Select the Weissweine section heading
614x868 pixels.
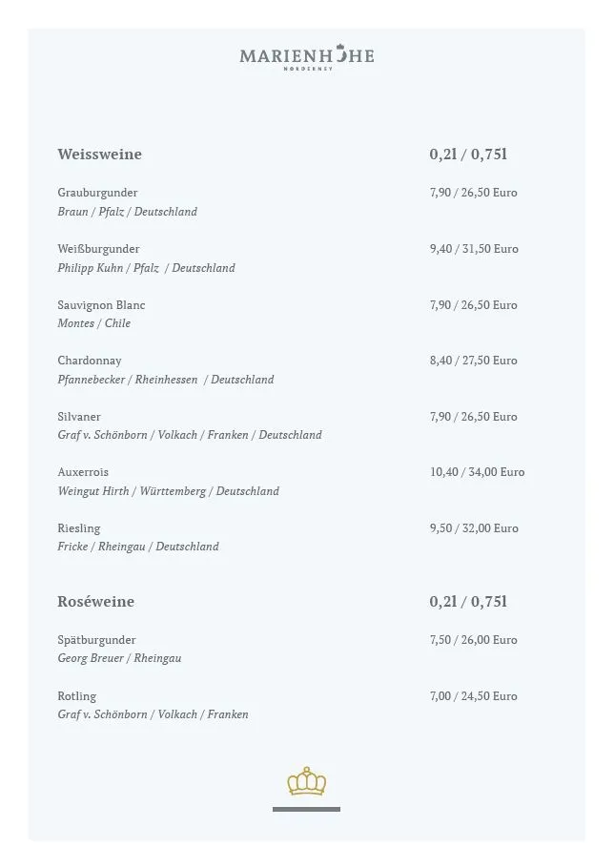(99, 155)
